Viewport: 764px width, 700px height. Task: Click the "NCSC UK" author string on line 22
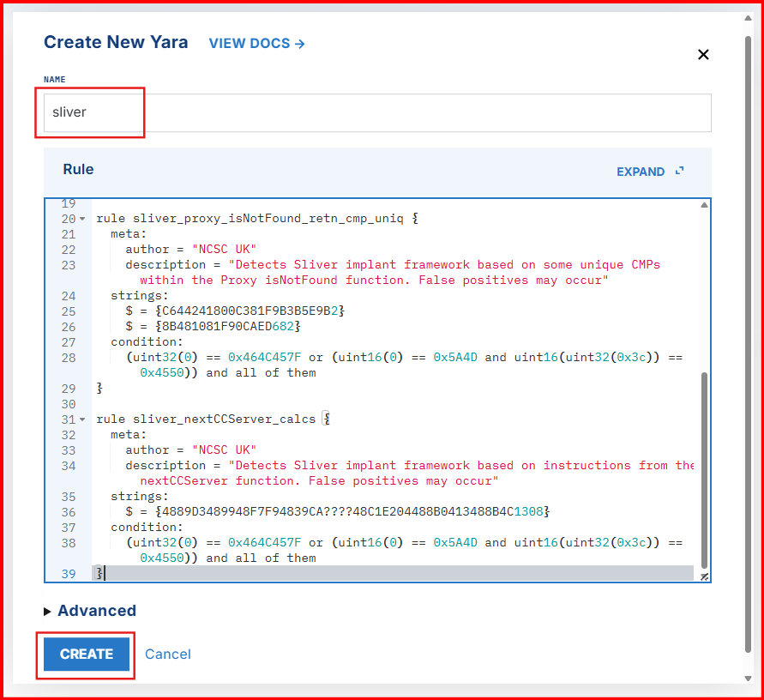point(225,250)
